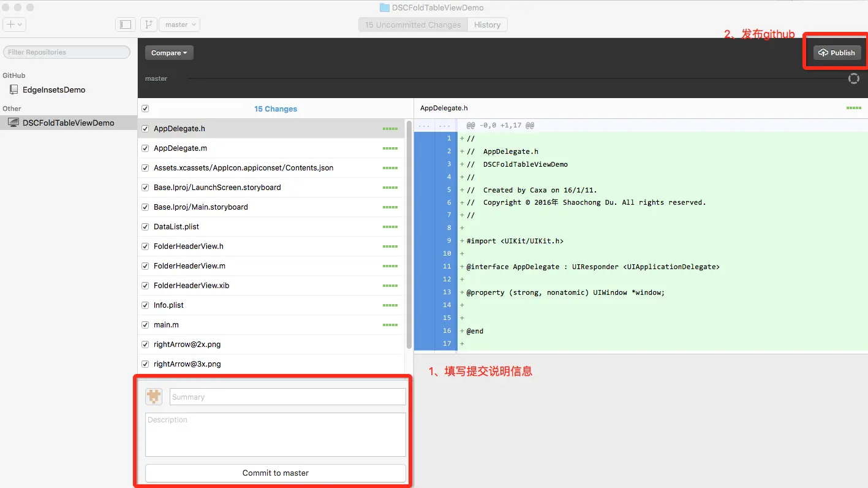Screen dimensions: 868x488
Task: Click the 15 Changes header label
Action: tap(276, 109)
